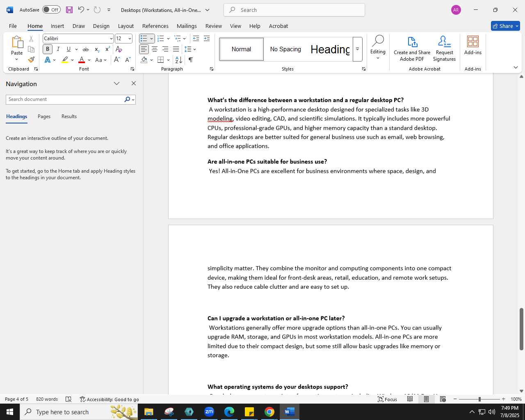
Task: Click Page 4 of 5 status
Action: tap(16, 399)
